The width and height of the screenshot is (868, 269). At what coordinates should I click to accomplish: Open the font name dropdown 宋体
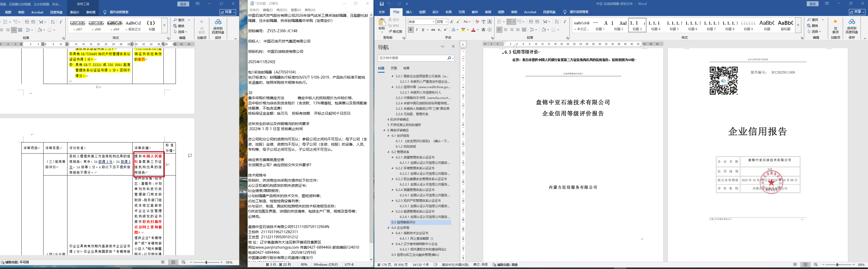pos(433,22)
